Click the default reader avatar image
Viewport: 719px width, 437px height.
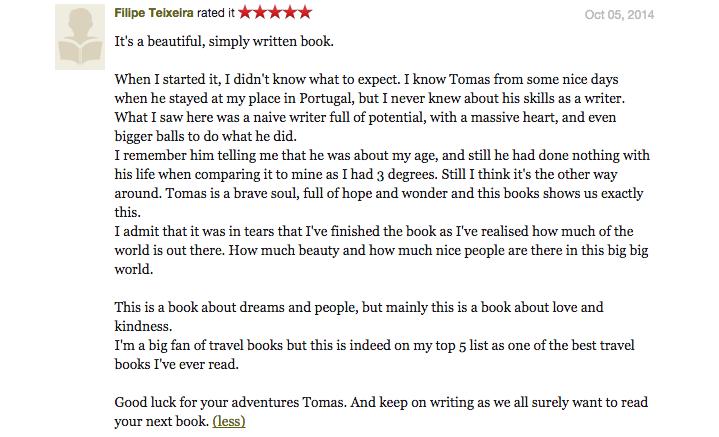click(80, 37)
